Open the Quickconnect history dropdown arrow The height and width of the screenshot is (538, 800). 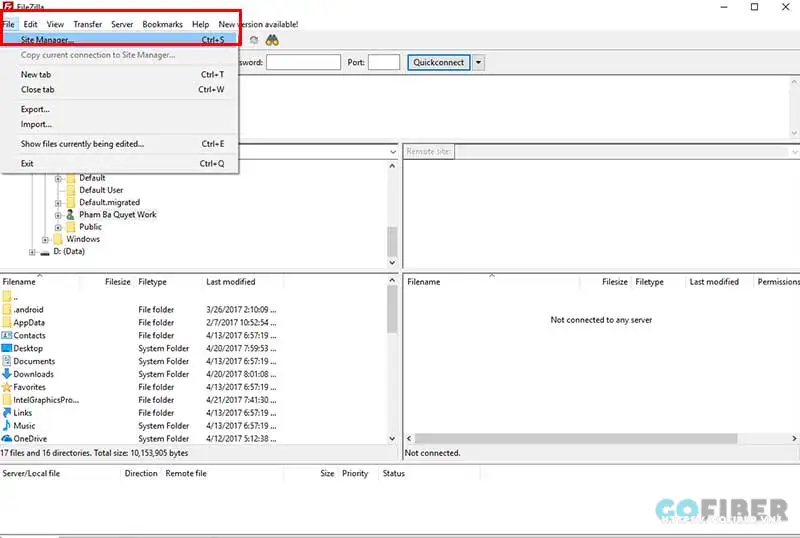pyautogui.click(x=479, y=62)
